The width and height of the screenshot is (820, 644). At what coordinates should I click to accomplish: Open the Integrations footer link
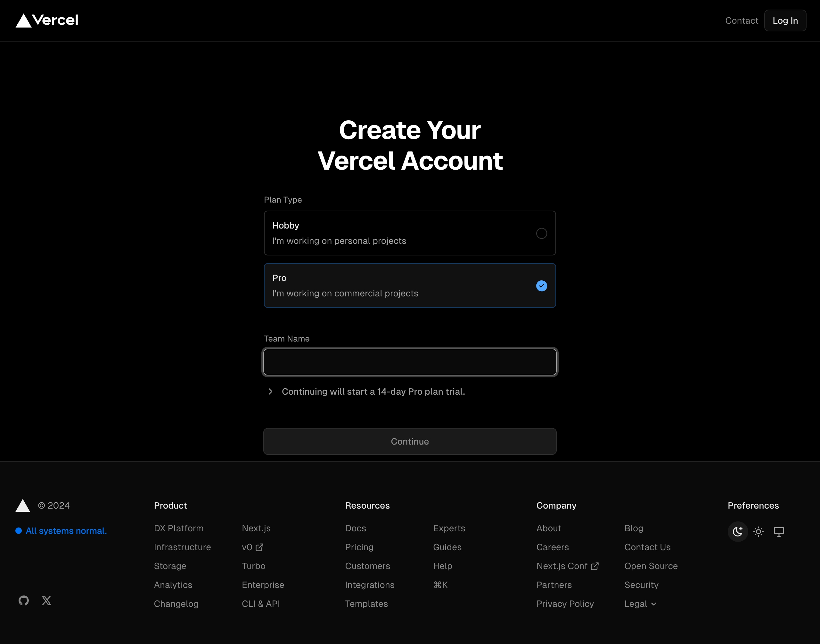point(370,585)
